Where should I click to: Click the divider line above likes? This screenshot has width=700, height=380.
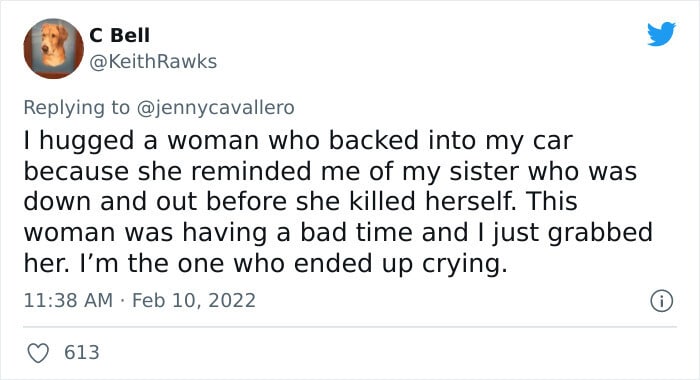coord(350,327)
